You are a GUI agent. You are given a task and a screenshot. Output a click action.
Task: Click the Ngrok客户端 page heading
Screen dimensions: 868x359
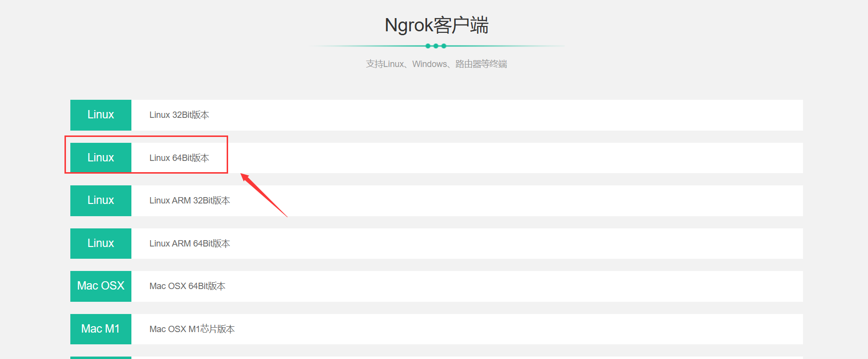[x=436, y=25]
